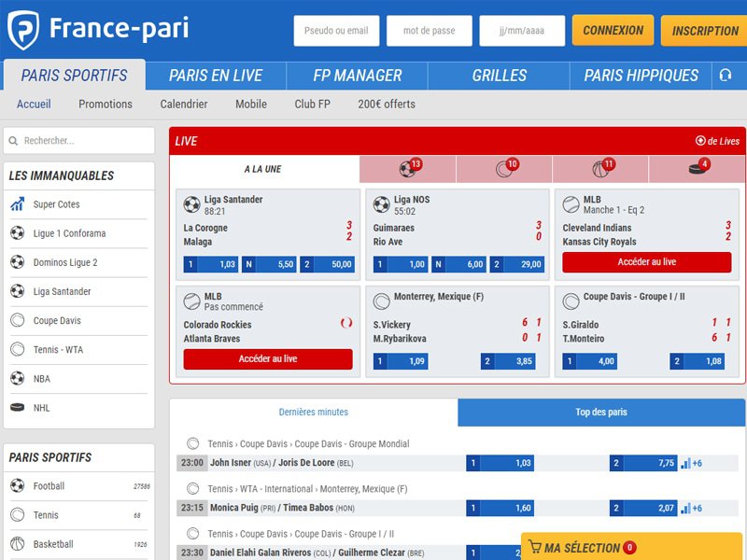
Task: Click the Basketball icon in Paris Sportifs
Action: coord(17,544)
